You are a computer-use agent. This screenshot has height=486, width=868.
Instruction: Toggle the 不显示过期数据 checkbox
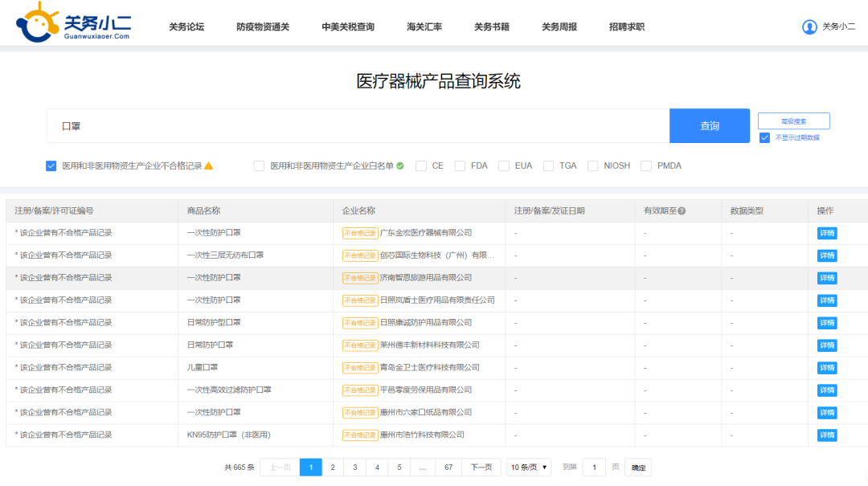(x=764, y=137)
